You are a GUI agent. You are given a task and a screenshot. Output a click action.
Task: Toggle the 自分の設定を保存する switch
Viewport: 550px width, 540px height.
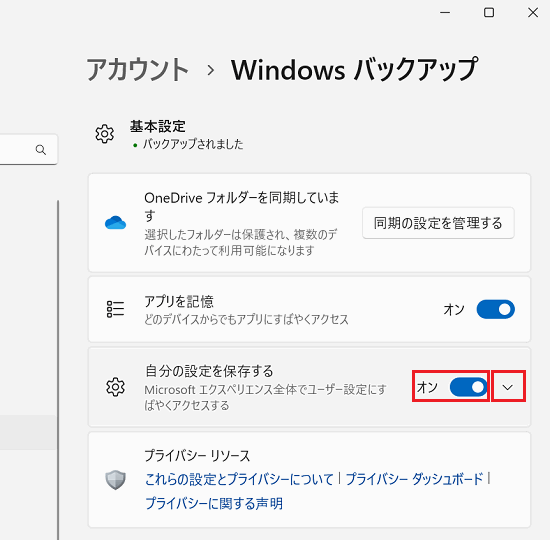[x=469, y=387]
